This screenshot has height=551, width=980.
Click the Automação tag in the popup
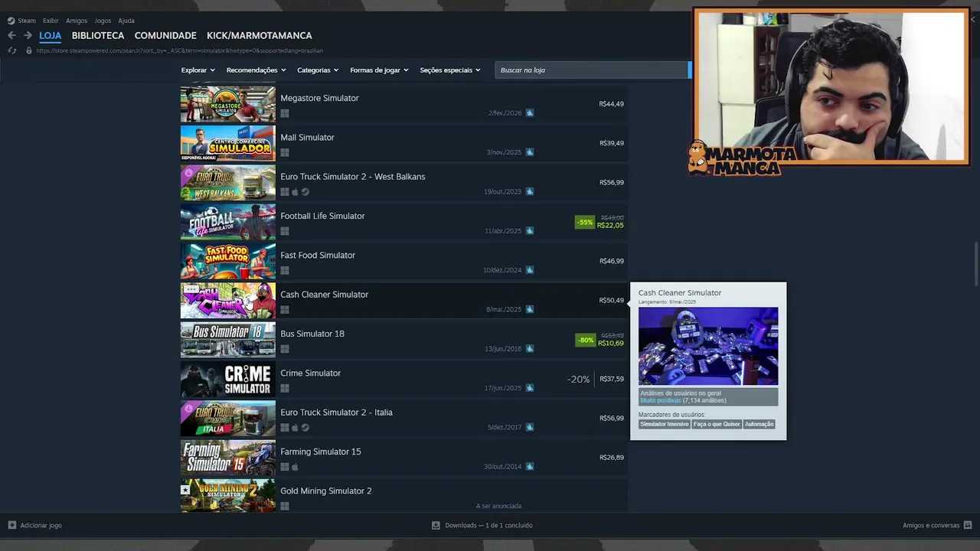pos(759,424)
